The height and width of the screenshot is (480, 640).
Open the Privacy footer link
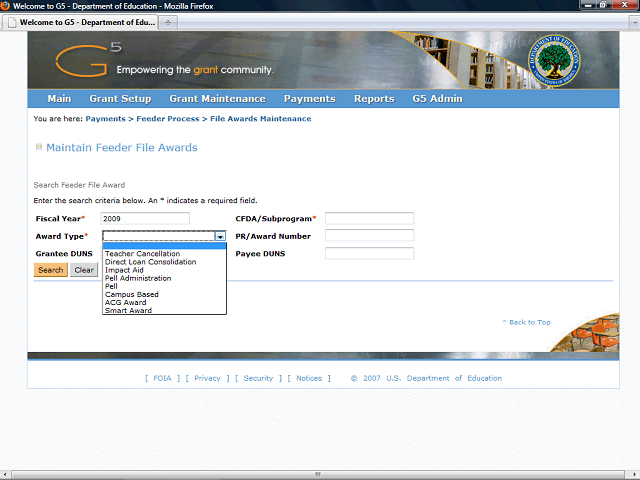coord(207,378)
